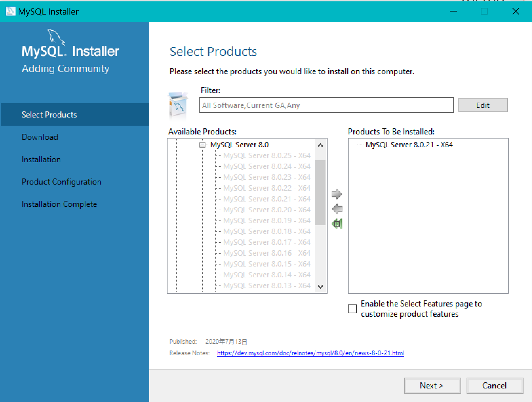
Task: Click the left arrow to remove product
Action: point(337,209)
